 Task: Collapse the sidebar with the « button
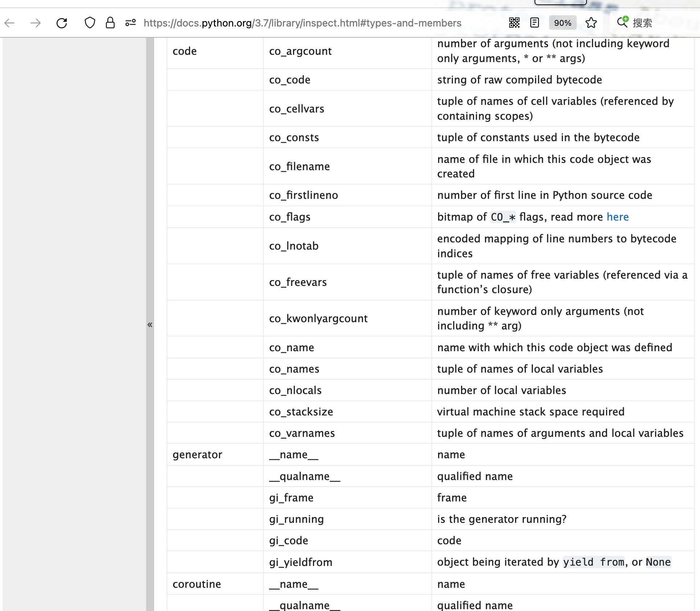tap(150, 325)
